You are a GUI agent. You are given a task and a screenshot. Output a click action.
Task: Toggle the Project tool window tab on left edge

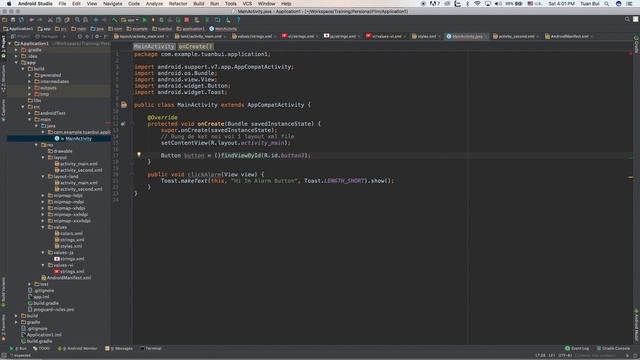(x=3, y=47)
